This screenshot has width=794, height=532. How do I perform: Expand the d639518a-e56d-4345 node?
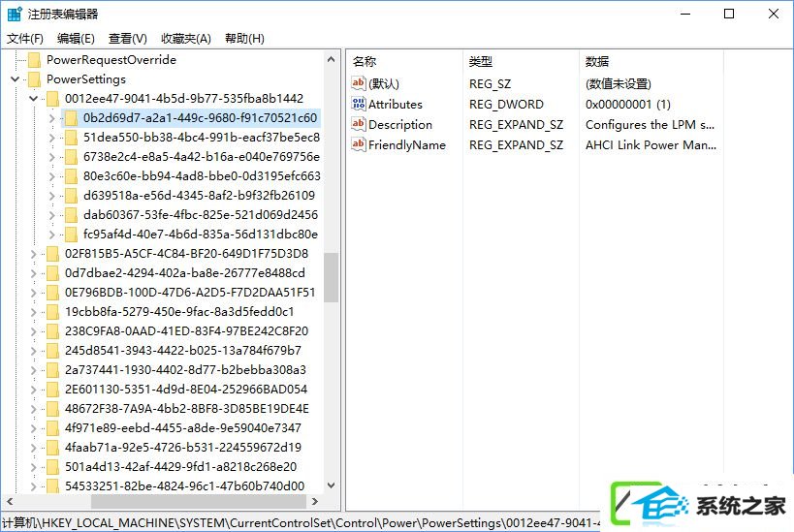coord(51,196)
